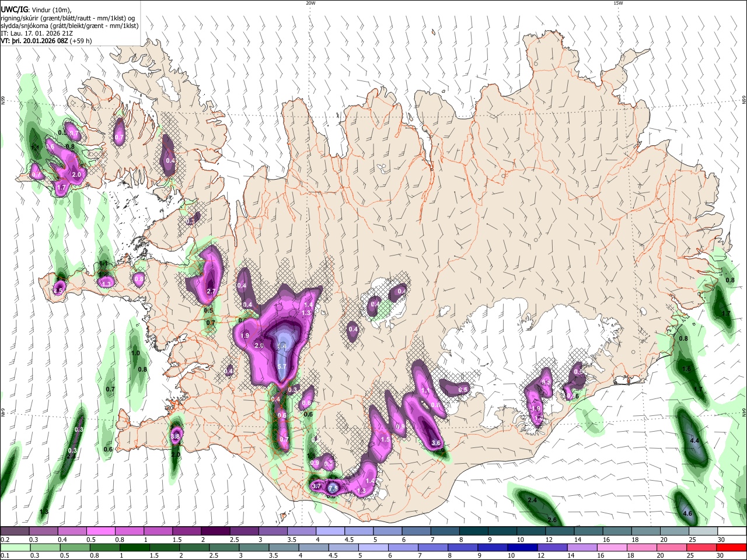Select the '3.7' value near the south coast
Viewport: 747px width, 560px height.
point(317,486)
